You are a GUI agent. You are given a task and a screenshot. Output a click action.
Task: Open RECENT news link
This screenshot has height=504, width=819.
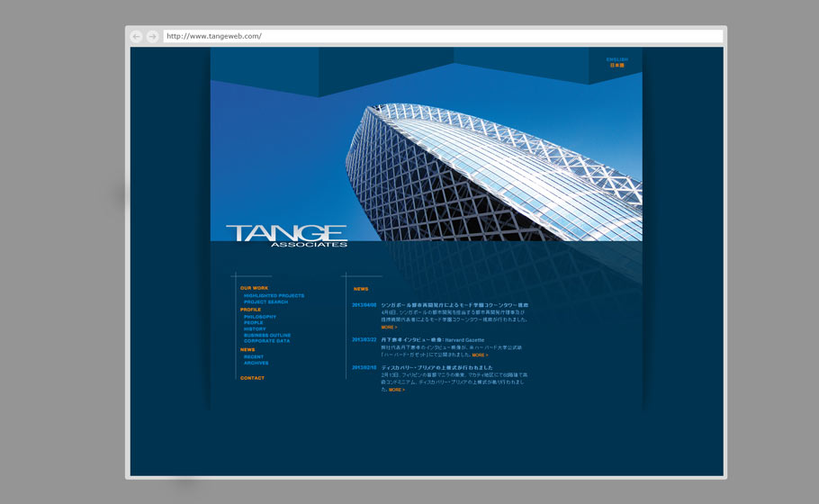[254, 356]
